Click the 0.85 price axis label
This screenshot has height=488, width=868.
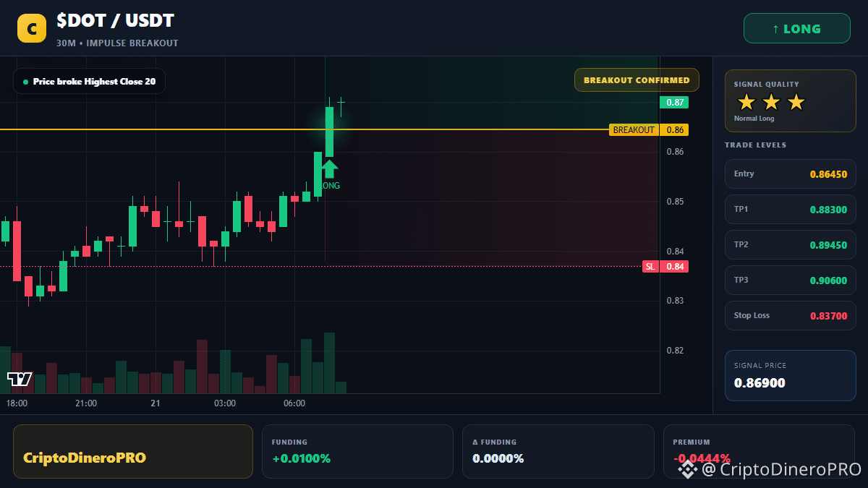pyautogui.click(x=675, y=202)
